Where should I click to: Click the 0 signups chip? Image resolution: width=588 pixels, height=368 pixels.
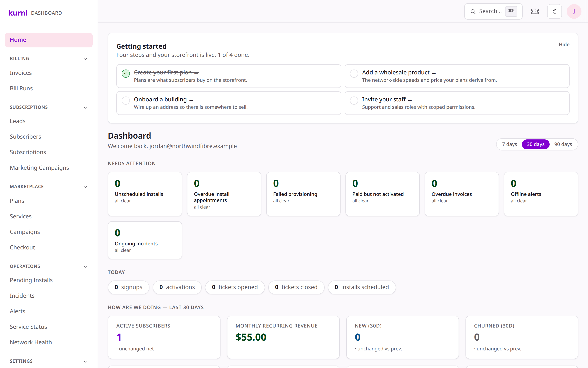(129, 287)
